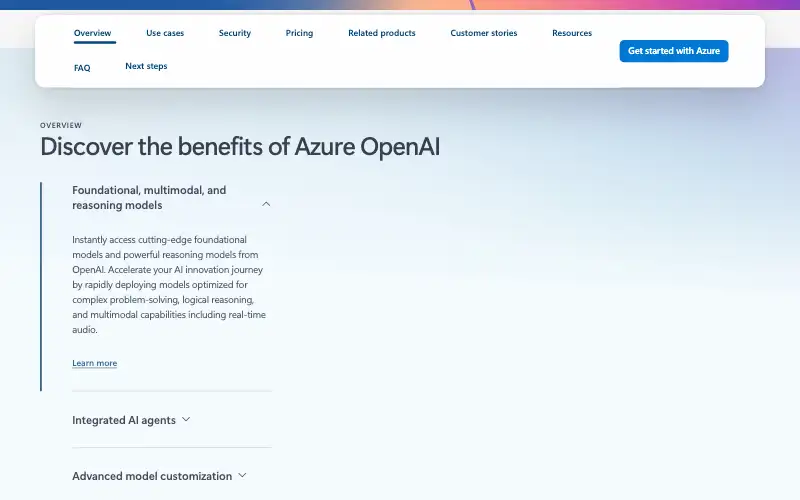
Task: Click the Discover the benefits of Azure OpenAI heading
Action: click(240, 147)
